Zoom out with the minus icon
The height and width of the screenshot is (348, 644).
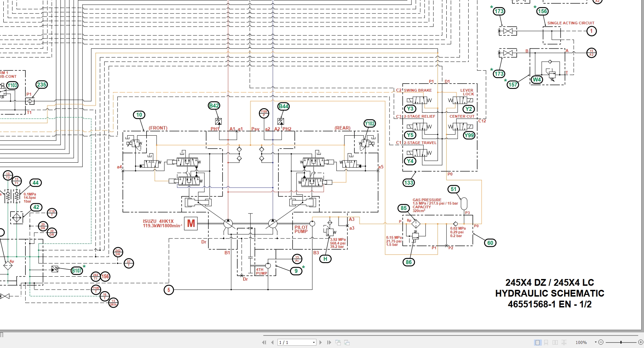601,342
